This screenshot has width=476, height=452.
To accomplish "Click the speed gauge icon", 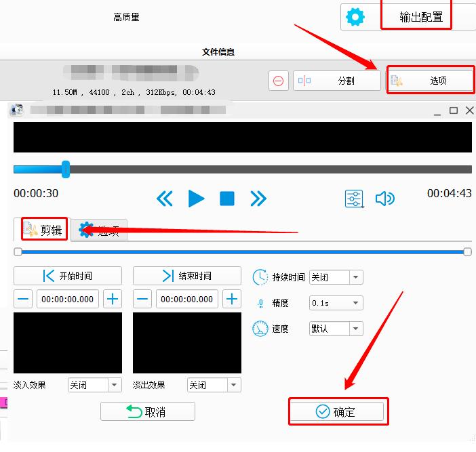I will [260, 329].
